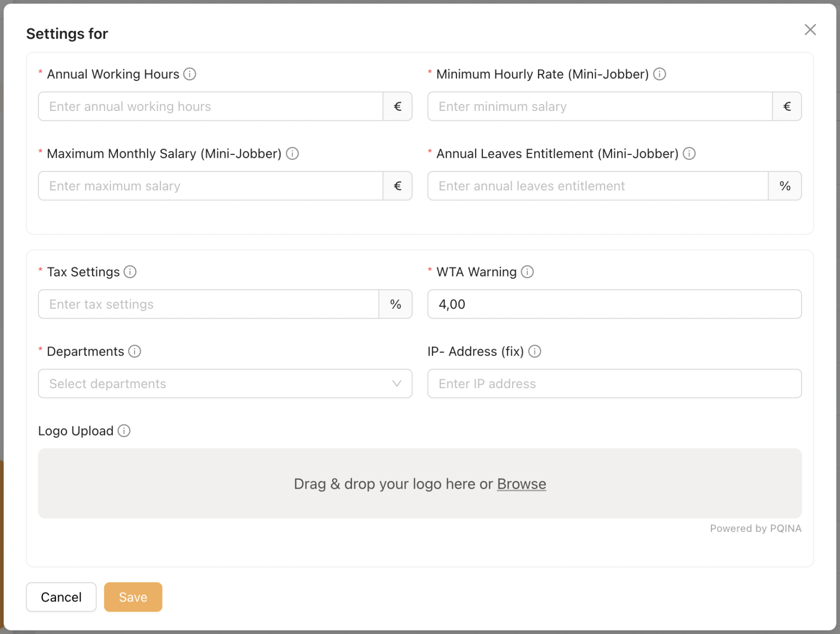Open the Select departments dropdown
Image resolution: width=840 pixels, height=634 pixels.
coord(225,384)
